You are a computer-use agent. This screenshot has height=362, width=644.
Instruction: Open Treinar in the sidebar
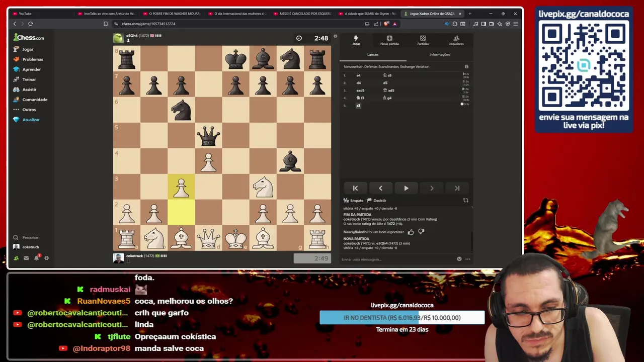[25, 79]
